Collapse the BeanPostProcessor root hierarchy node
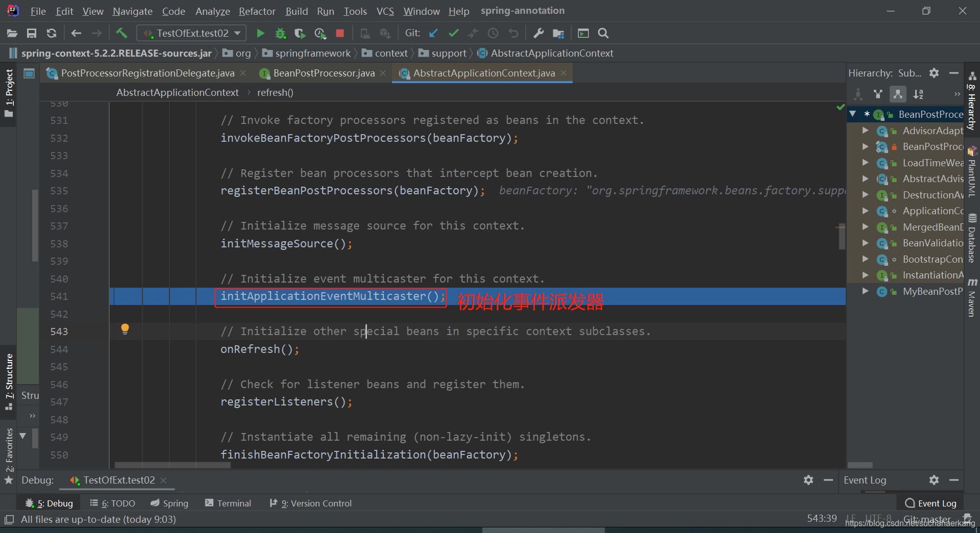 [x=852, y=114]
